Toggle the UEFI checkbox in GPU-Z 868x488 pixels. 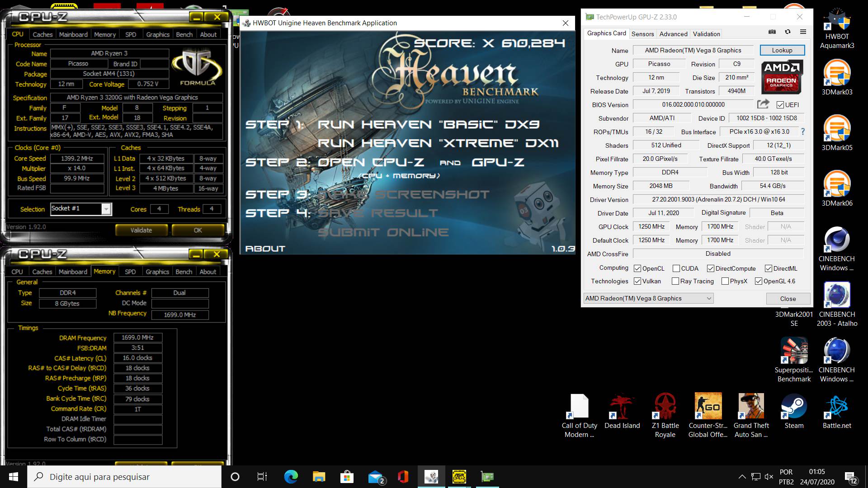tap(780, 105)
